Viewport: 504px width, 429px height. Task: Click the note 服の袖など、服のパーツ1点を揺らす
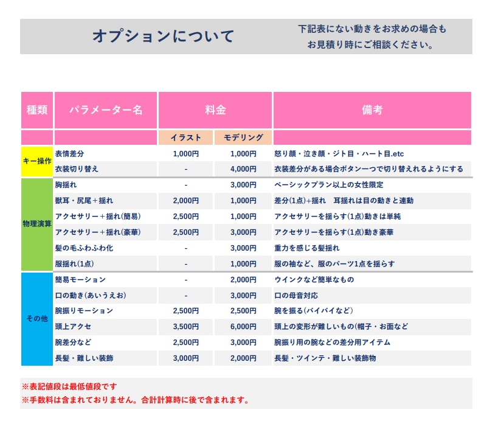pyautogui.click(x=334, y=263)
